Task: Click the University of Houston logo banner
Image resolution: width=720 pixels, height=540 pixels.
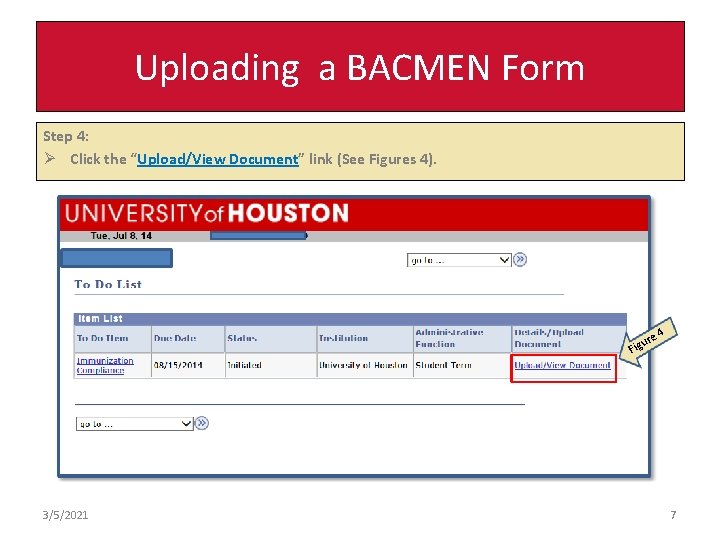Action: click(x=354, y=214)
